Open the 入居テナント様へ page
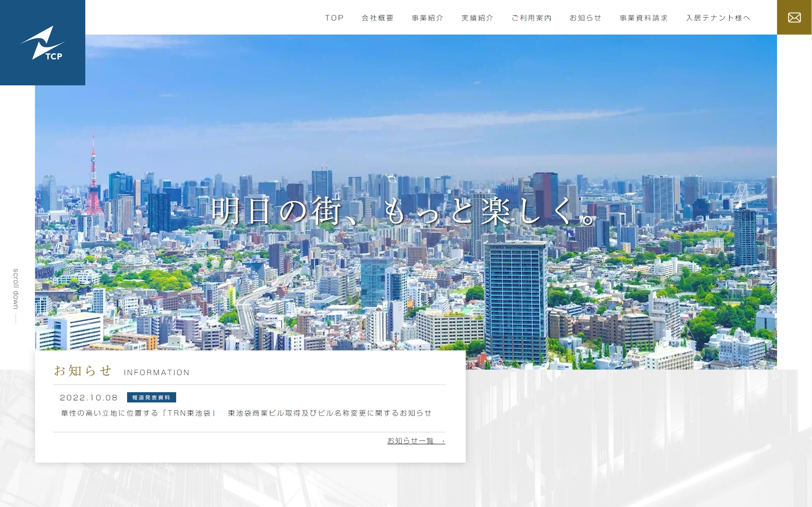 (718, 17)
